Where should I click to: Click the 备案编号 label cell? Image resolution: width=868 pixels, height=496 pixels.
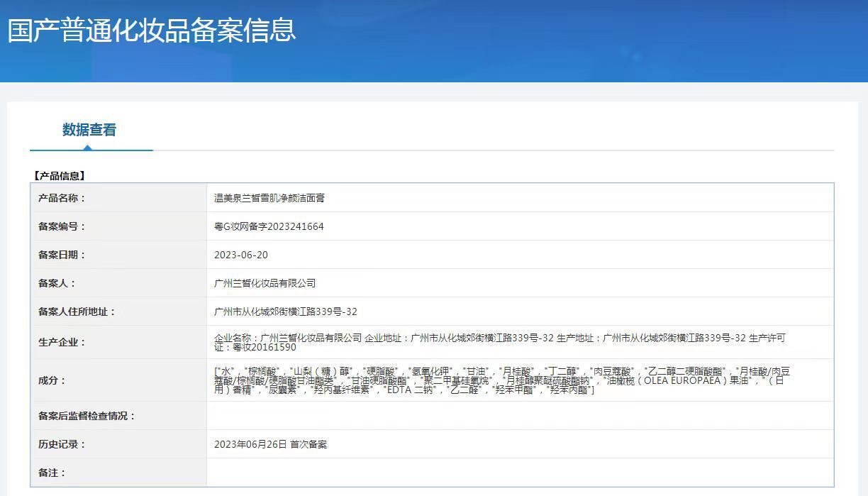pyautogui.click(x=118, y=226)
